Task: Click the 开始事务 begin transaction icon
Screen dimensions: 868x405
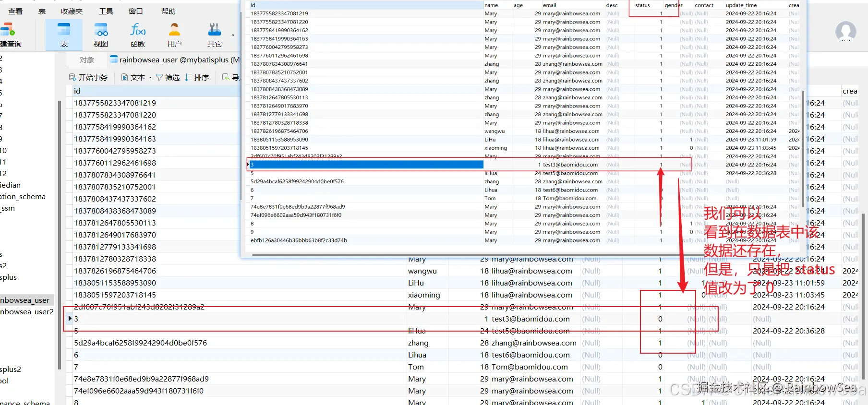Action: coord(72,77)
